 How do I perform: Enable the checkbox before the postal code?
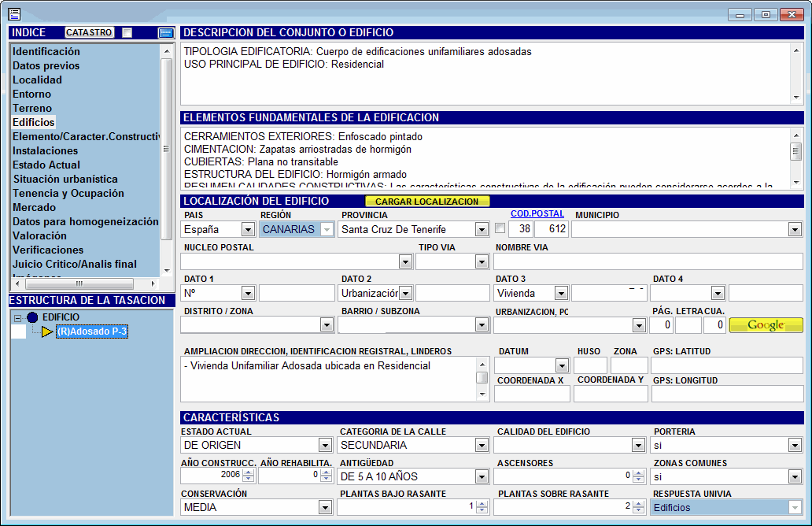[500, 228]
